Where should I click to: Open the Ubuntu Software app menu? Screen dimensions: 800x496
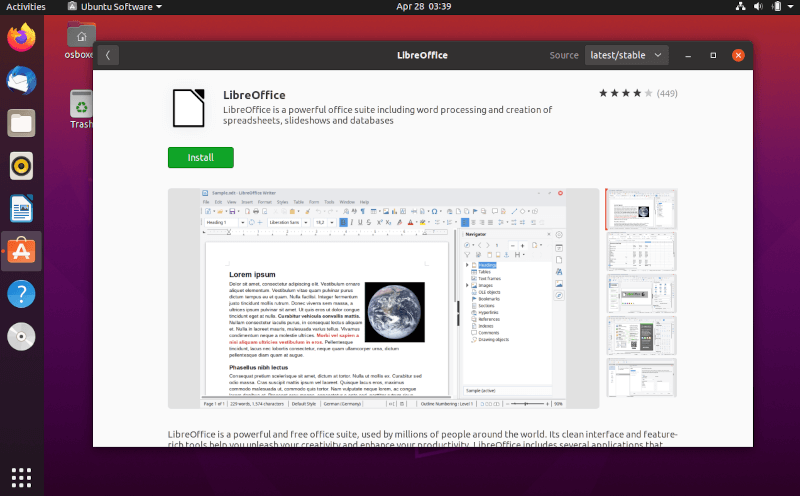tap(115, 7)
